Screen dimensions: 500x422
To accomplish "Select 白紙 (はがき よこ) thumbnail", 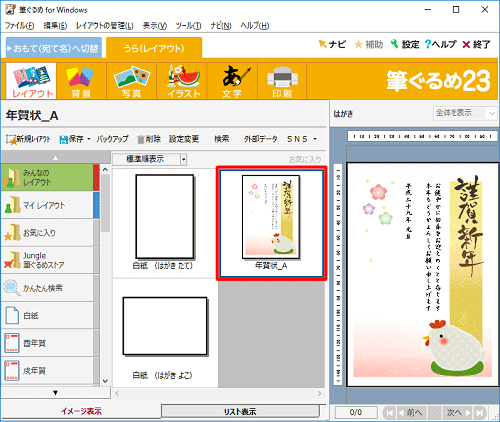I will tap(165, 333).
